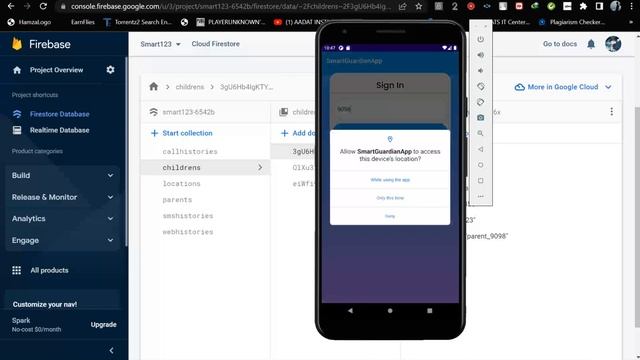Rotate the emulator left
Viewport: 640px width, 360px height.
tap(480, 86)
